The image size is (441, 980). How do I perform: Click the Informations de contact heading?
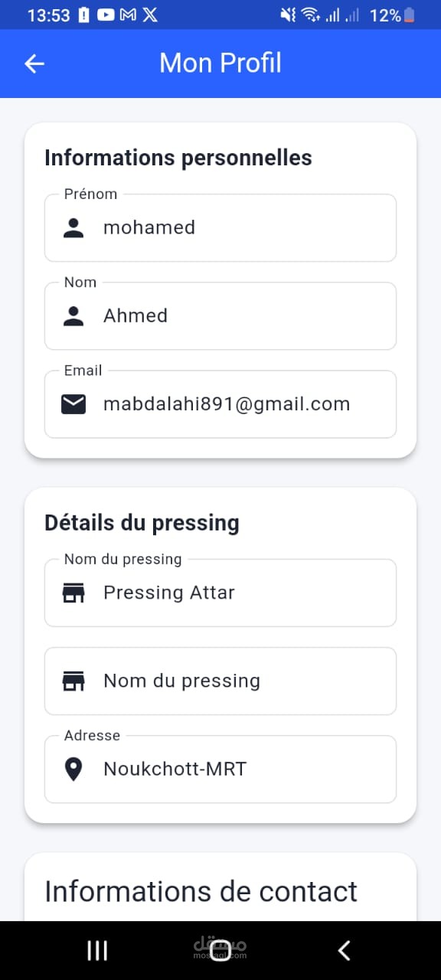(x=201, y=892)
